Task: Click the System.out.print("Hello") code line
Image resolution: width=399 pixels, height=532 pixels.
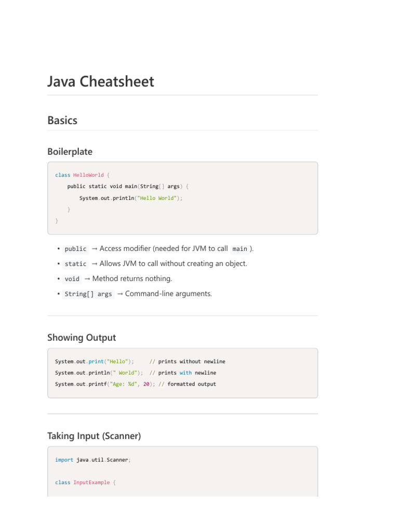Action: tap(95, 362)
